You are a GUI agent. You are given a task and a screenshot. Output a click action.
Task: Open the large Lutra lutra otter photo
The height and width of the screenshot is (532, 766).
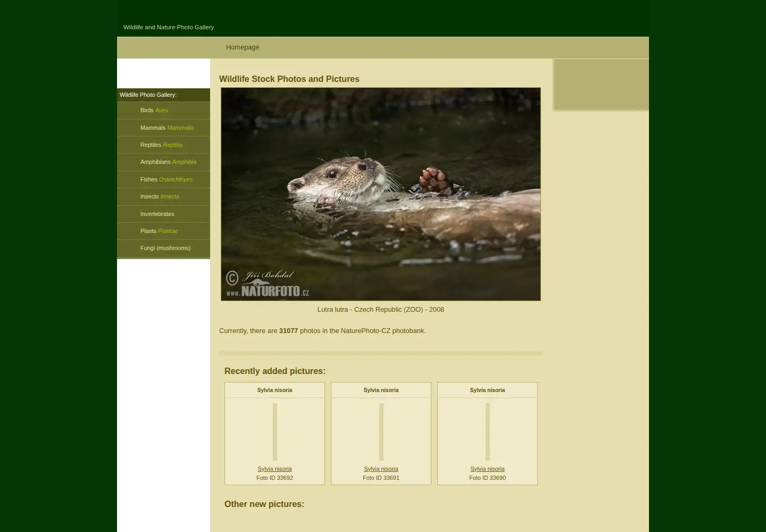point(381,194)
